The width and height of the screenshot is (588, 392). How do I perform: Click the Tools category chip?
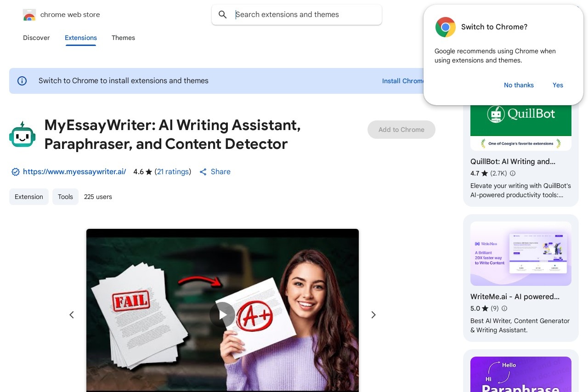point(65,197)
